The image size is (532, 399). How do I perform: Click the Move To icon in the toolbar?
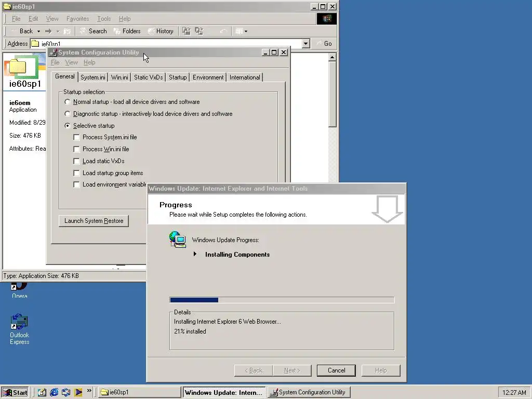187,31
